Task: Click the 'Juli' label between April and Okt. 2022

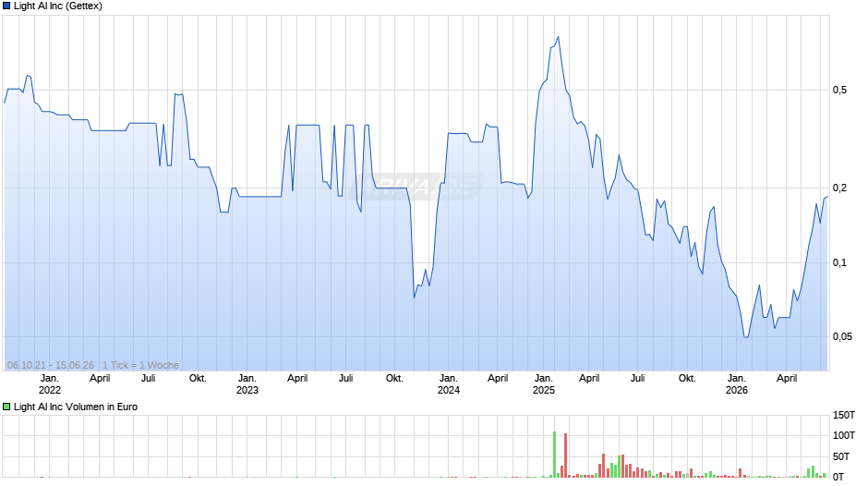Action: click(148, 379)
